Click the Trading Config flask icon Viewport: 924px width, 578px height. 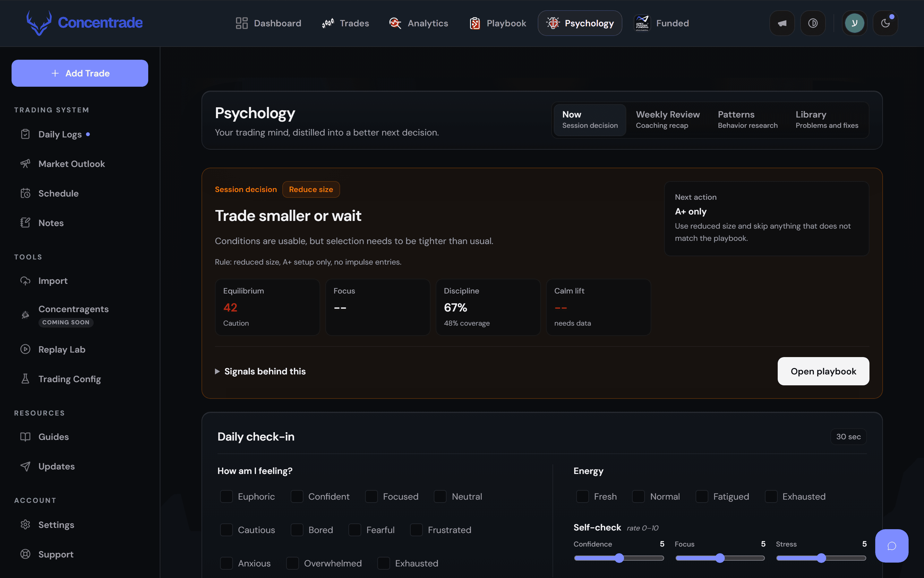point(25,379)
